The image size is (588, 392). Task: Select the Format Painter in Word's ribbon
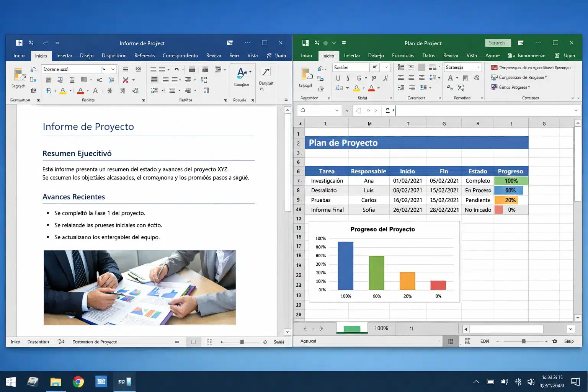pyautogui.click(x=33, y=91)
